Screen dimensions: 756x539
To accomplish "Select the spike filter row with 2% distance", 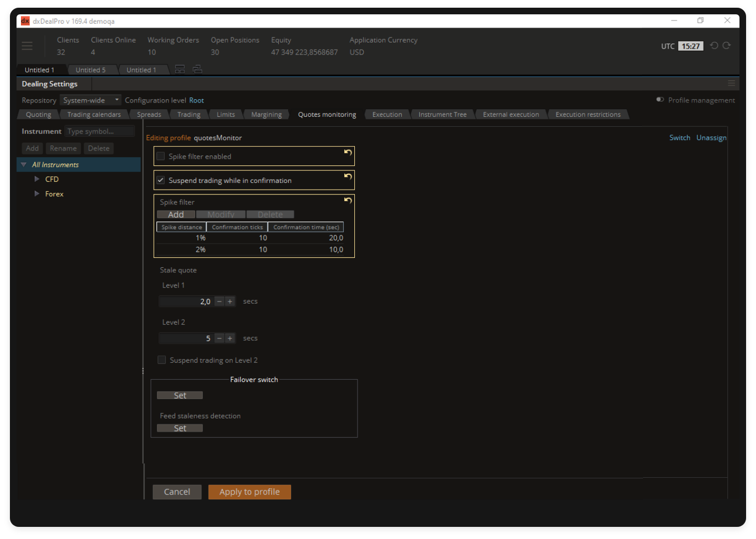I will [250, 250].
